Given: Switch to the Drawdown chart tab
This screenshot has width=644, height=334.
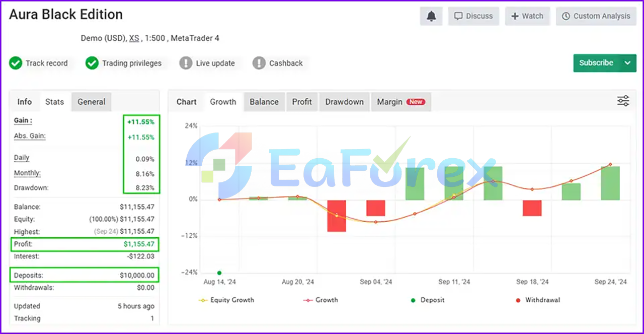Looking at the screenshot, I should [344, 102].
